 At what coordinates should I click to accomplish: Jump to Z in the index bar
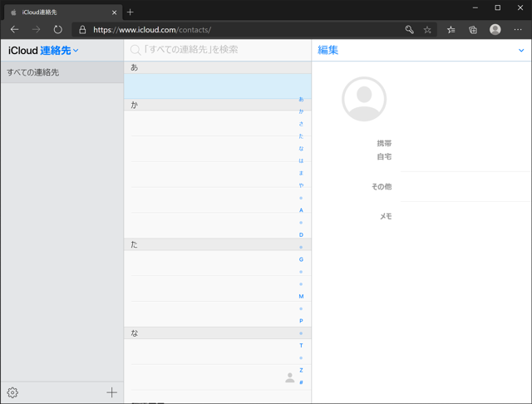(x=301, y=370)
